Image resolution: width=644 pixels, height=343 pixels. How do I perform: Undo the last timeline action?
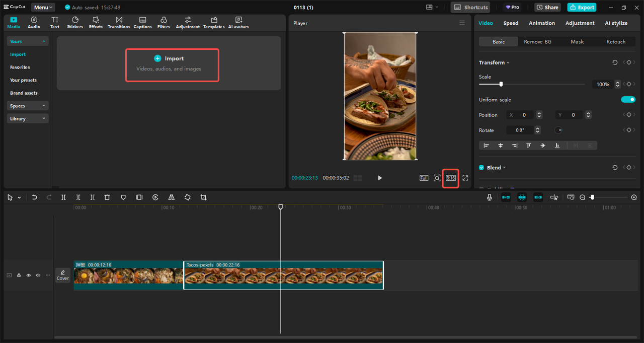tap(34, 197)
